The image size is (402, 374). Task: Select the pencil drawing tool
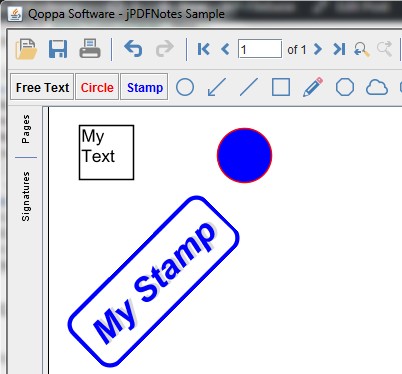(x=313, y=87)
